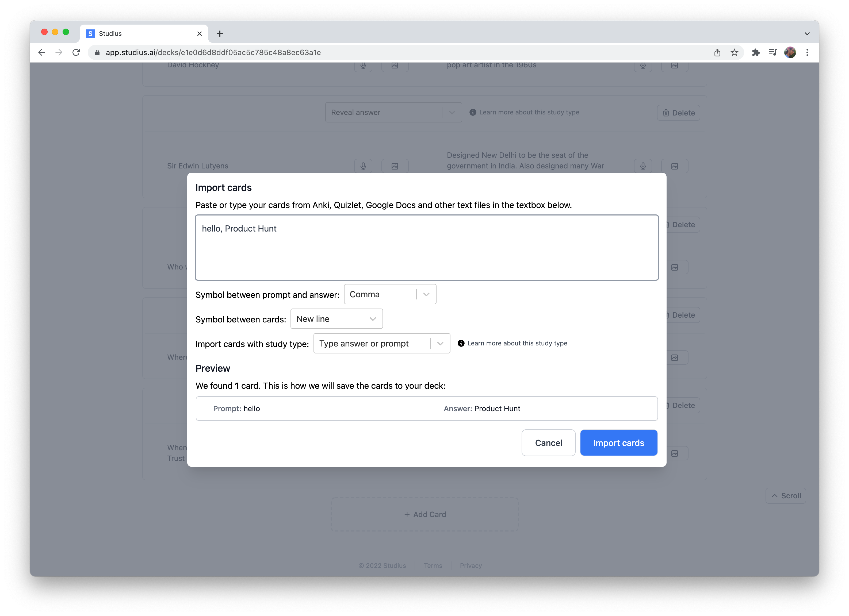Screen dimensions: 849x616
Task: Click the browser address bar URL
Action: pyautogui.click(x=213, y=52)
